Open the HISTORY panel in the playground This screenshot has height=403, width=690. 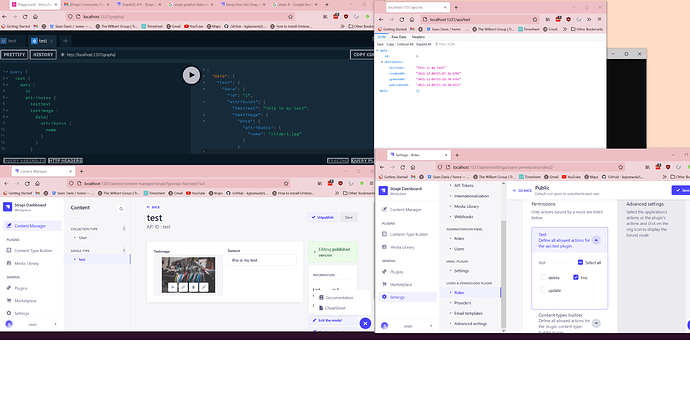(42, 53)
